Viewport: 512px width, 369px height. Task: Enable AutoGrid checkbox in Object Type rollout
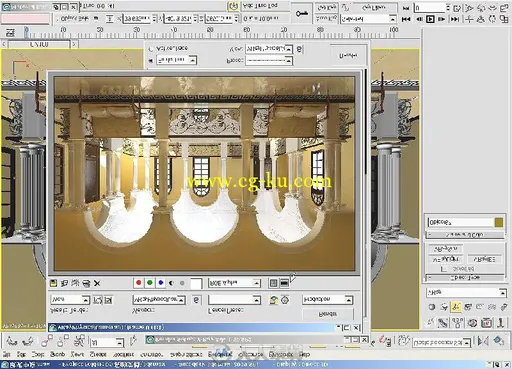(443, 269)
